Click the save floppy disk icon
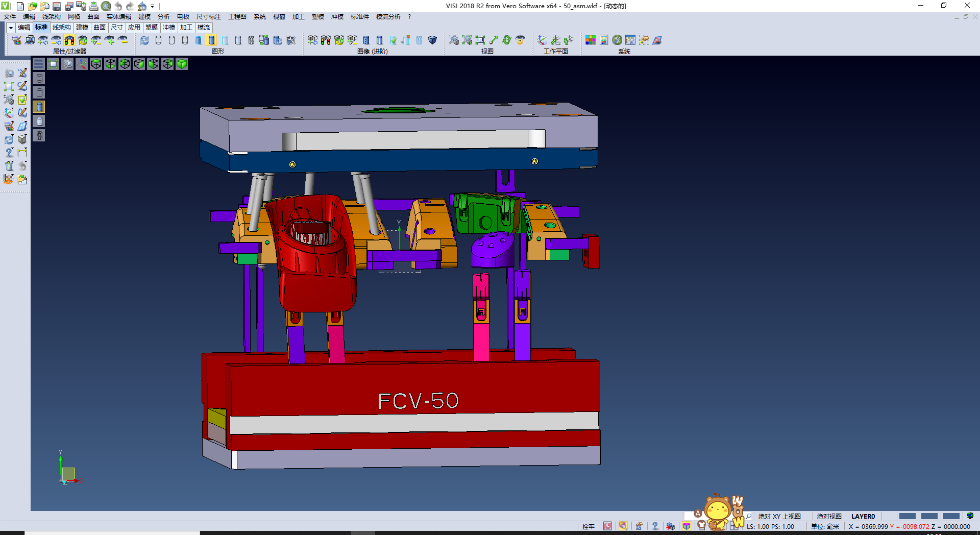This screenshot has height=535, width=980. (57, 6)
